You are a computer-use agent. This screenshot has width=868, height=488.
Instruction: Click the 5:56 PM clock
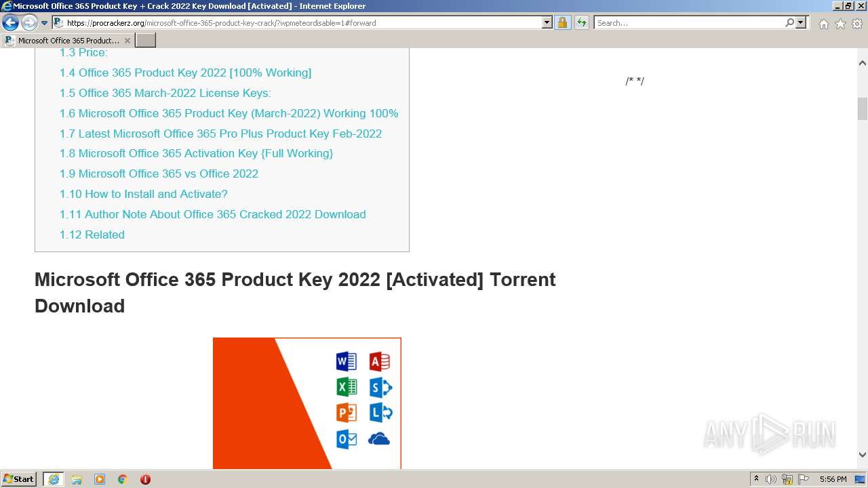point(833,479)
